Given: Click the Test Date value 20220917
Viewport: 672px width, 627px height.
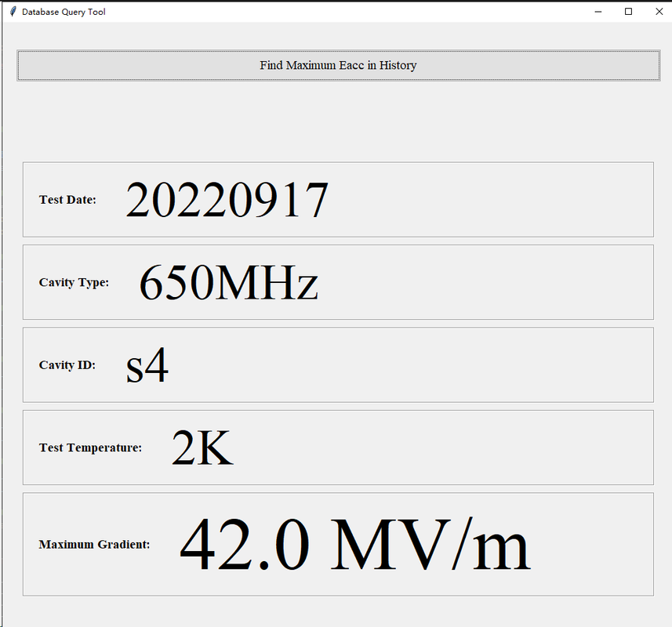Looking at the screenshot, I should tap(227, 200).
